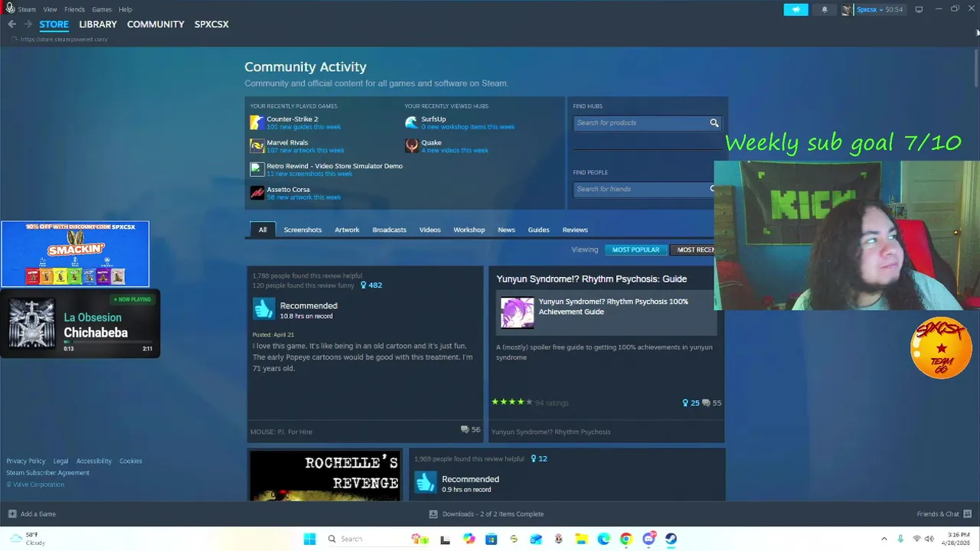Go forward with the right arrow
This screenshot has width=980, height=551.
point(28,24)
